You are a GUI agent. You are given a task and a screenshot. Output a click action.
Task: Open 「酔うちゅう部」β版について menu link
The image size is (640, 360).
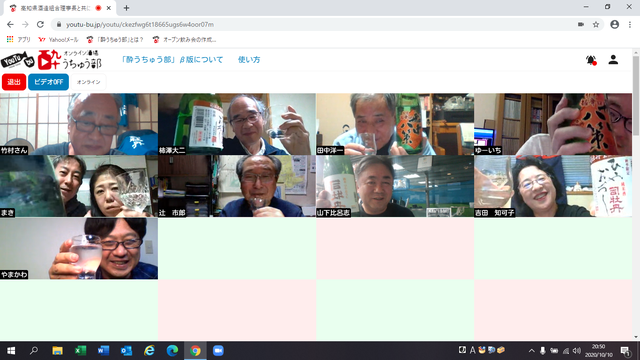click(172, 60)
